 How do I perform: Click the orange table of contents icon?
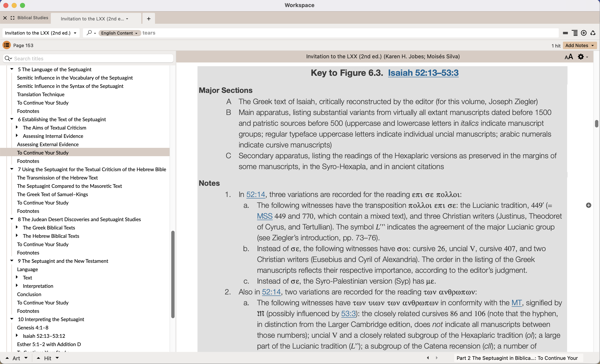pos(7,45)
